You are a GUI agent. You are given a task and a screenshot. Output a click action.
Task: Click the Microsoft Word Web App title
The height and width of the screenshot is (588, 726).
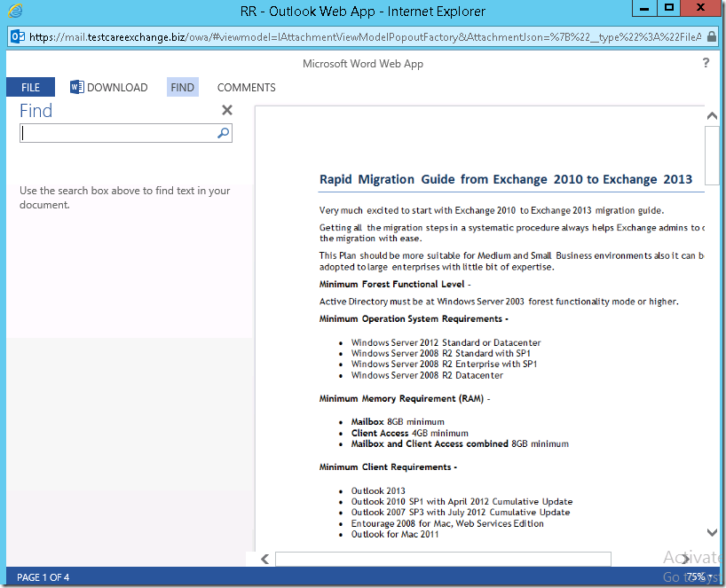coord(363,64)
